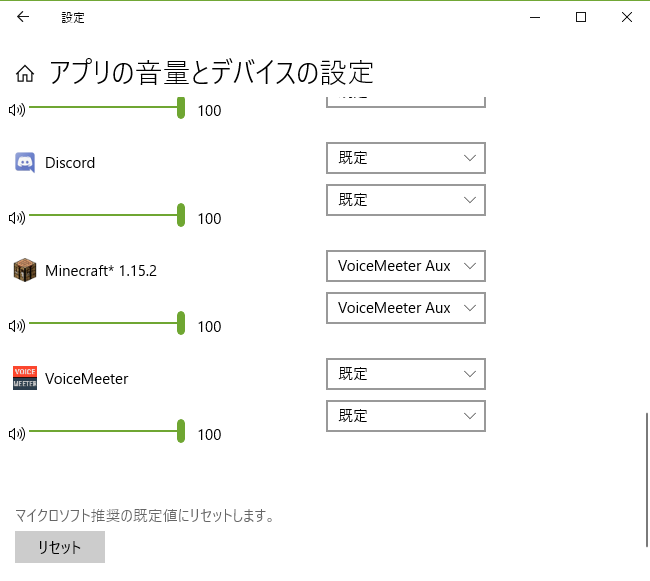Select the Discord app label

click(70, 162)
